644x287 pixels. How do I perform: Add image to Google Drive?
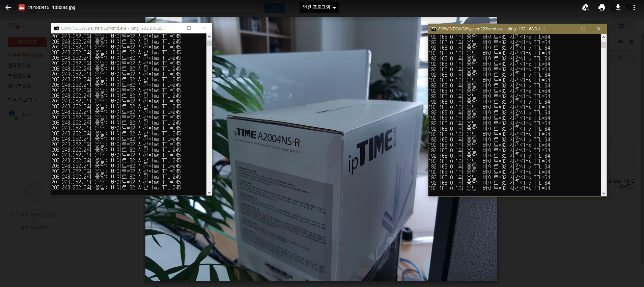click(x=586, y=7)
